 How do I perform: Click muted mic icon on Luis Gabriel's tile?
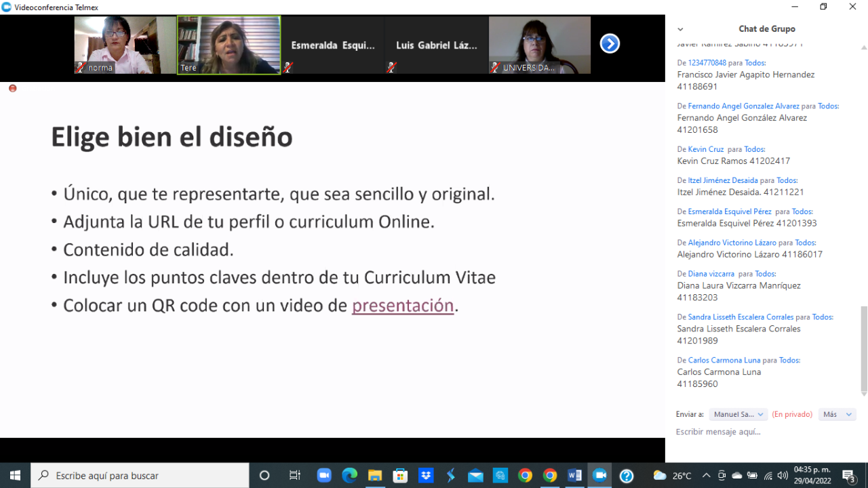coord(391,67)
